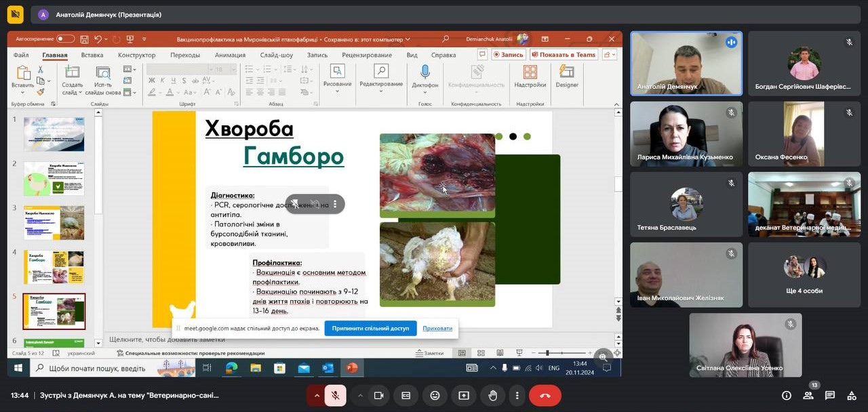The image size is (868, 412).
Task: Open the Рецензирование ribbon tab
Action: [367, 55]
